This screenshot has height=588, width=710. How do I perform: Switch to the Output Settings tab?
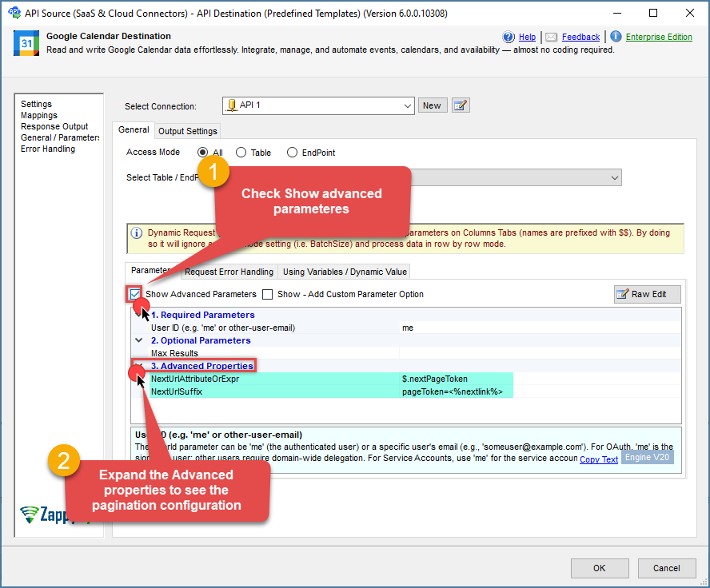click(x=187, y=131)
